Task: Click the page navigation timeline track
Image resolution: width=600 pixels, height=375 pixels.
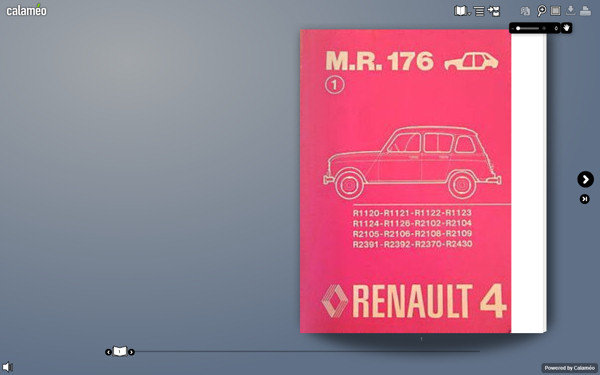Action: [x=307, y=351]
